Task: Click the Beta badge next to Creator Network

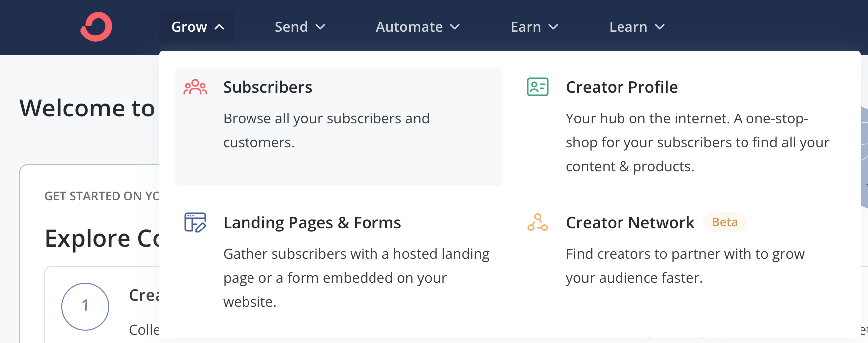Action: [x=725, y=222]
